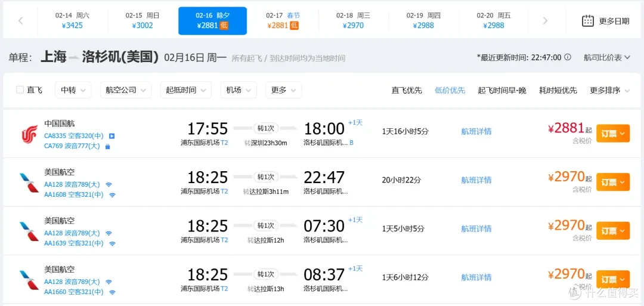Sort by 起飞时间早-晚
Image resolution: width=644 pixels, height=306 pixels.
click(x=502, y=90)
